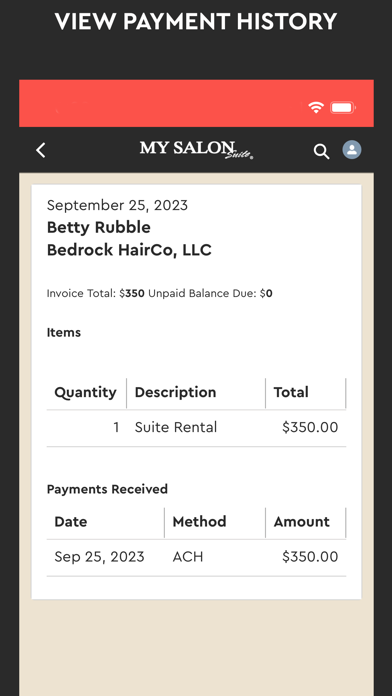This screenshot has height=696, width=392.
Task: Click the Suite Rental item row
Action: (x=196, y=428)
